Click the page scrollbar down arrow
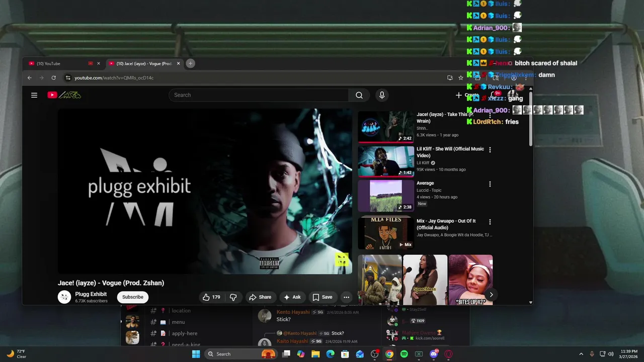Viewport: 644px width, 362px height. click(530, 302)
